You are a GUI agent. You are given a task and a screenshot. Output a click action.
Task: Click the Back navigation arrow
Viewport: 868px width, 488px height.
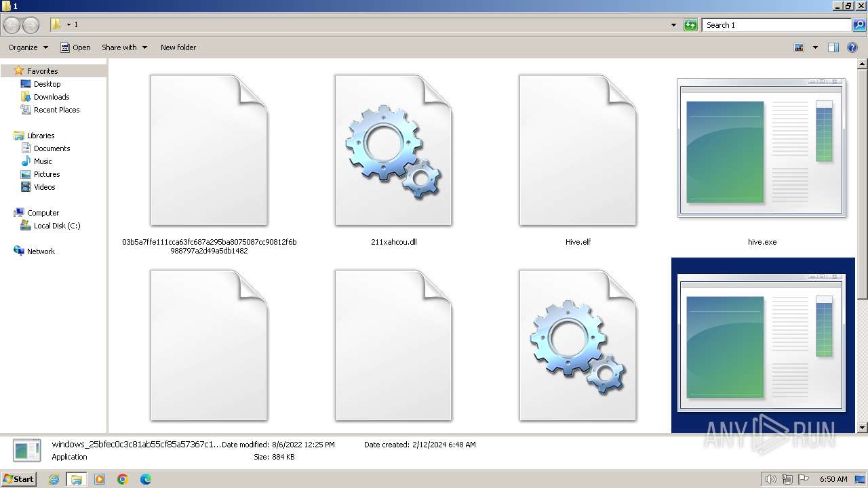point(12,25)
